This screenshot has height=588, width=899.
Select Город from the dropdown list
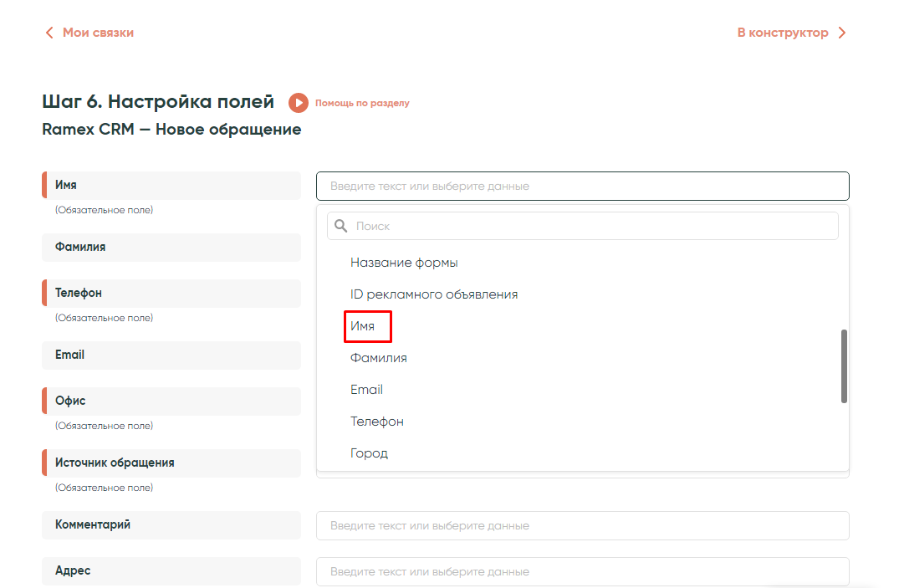click(x=369, y=453)
